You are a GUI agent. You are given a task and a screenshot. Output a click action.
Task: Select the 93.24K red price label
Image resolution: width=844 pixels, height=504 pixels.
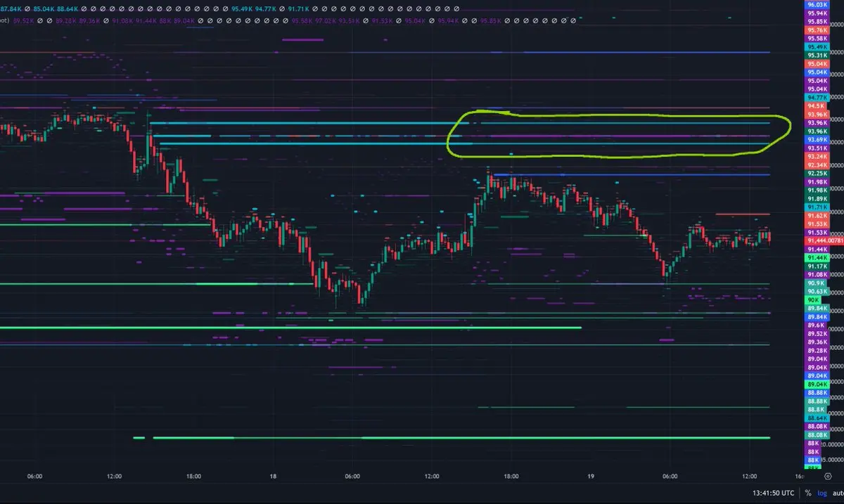click(x=817, y=157)
